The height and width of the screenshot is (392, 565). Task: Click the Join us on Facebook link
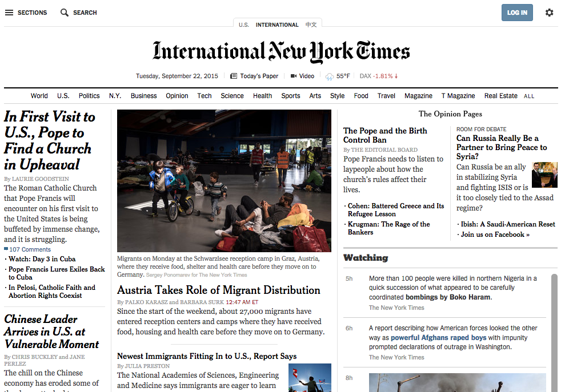495,235
